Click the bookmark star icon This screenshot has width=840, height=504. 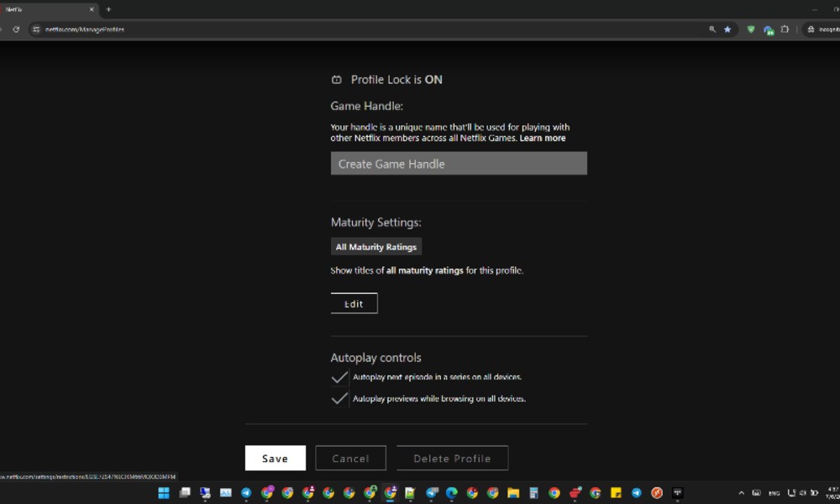coord(727,29)
